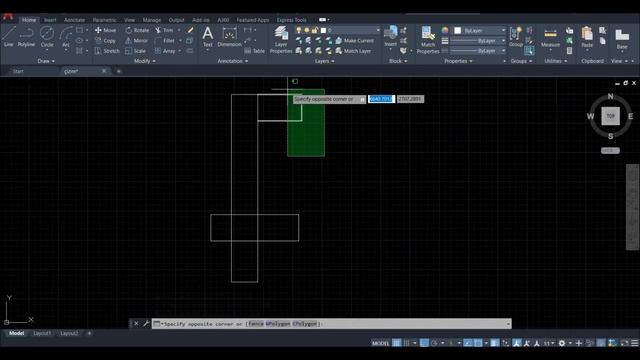Add a new layout with plus button

tap(89, 333)
